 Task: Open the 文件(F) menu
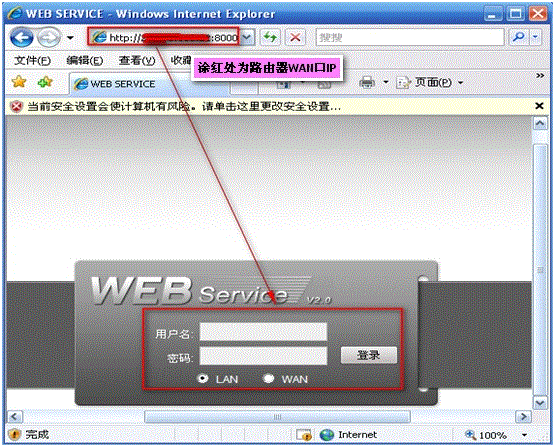[32, 61]
